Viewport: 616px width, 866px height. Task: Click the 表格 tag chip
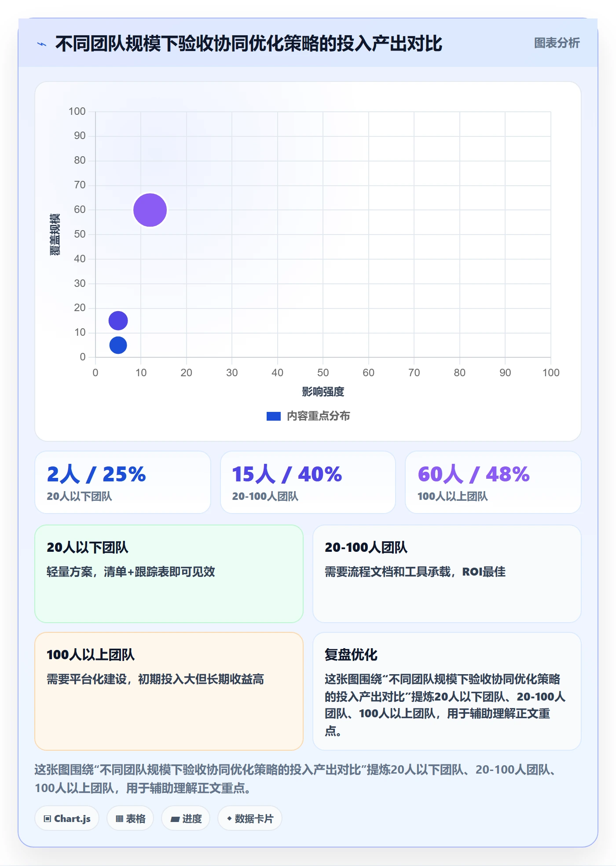[x=130, y=818]
